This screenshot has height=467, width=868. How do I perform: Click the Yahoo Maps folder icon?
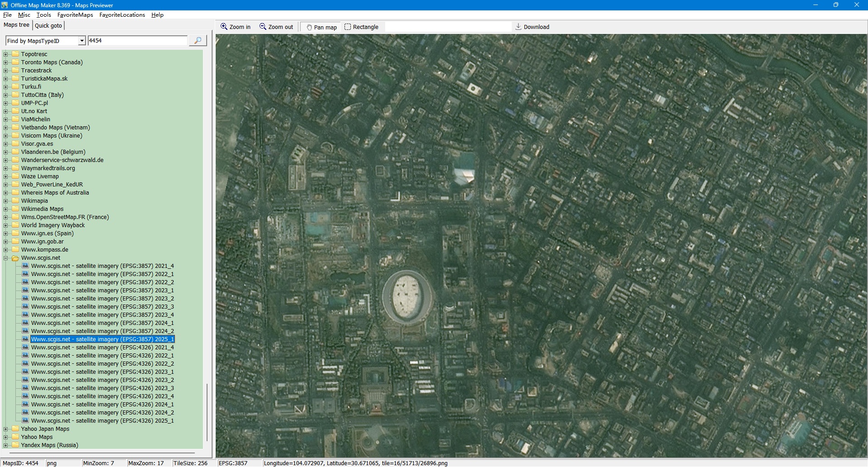[x=15, y=437]
